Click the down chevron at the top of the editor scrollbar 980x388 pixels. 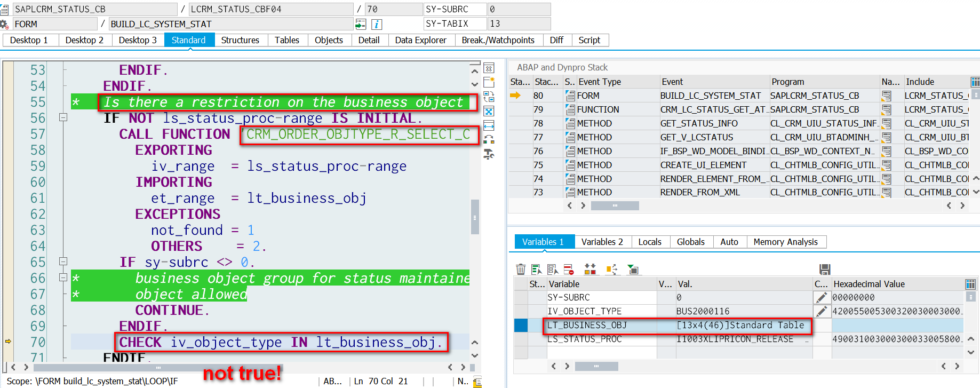coord(475,84)
